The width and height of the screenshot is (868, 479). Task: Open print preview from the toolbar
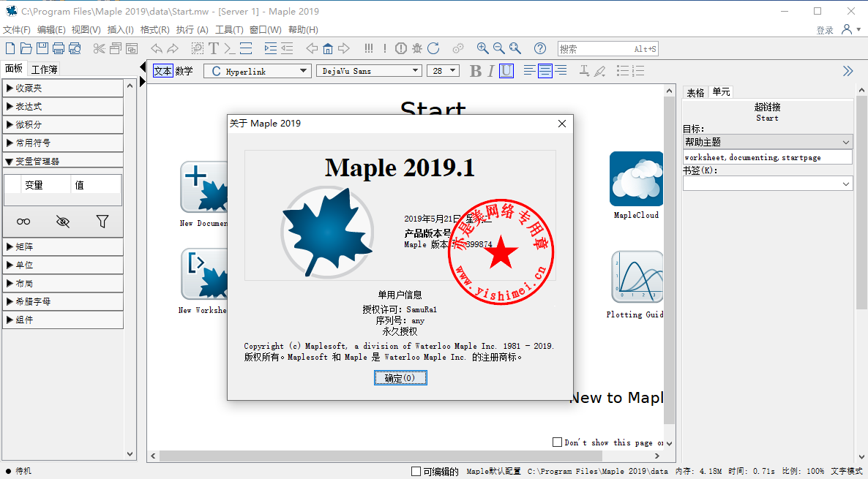75,49
